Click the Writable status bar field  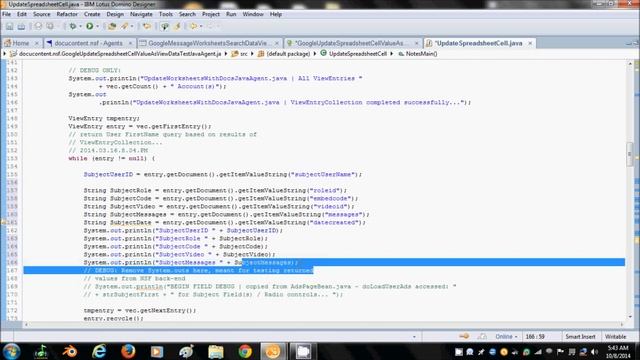pyautogui.click(x=616, y=337)
